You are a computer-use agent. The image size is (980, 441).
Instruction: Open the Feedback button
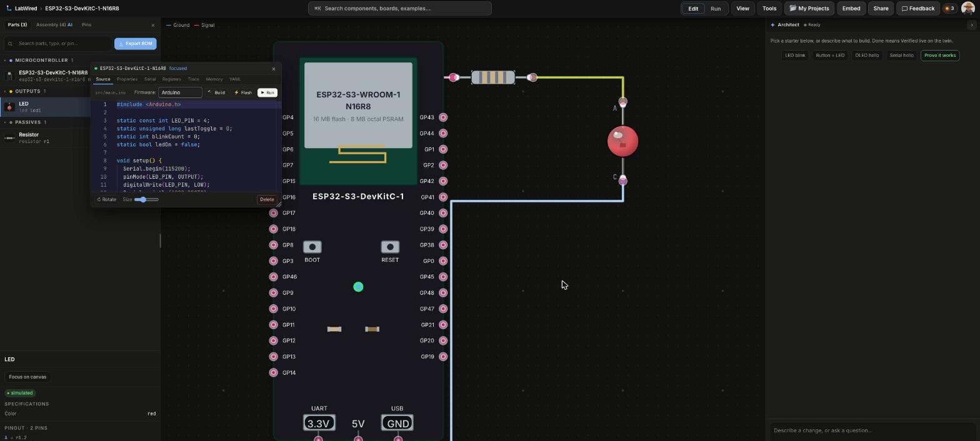(x=918, y=9)
